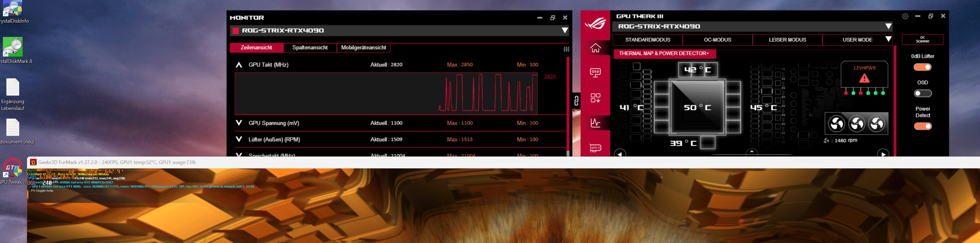Go to previous panel with left arrow
The height and width of the screenshot is (243, 980).
click(620, 154)
